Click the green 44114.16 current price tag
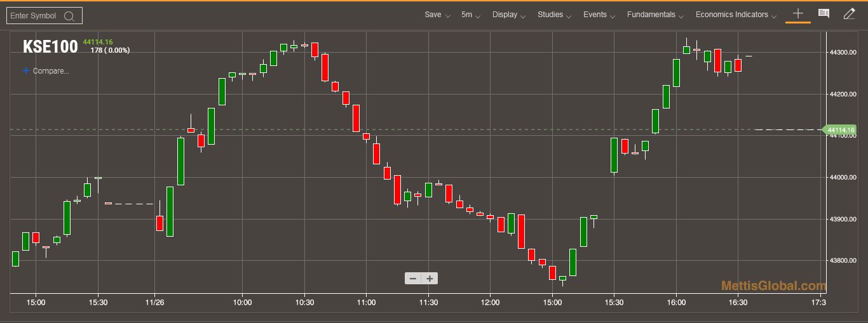The height and width of the screenshot is (323, 868). (839, 130)
